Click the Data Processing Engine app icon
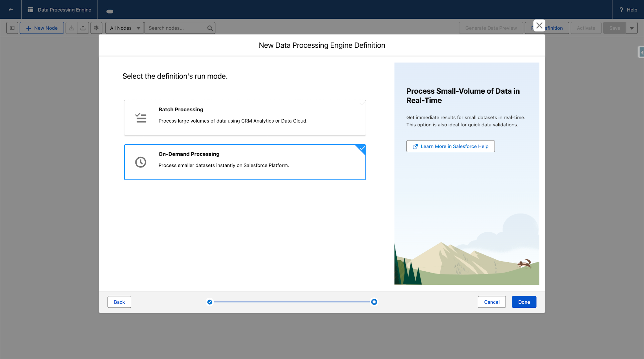644x359 pixels. pyautogui.click(x=31, y=10)
